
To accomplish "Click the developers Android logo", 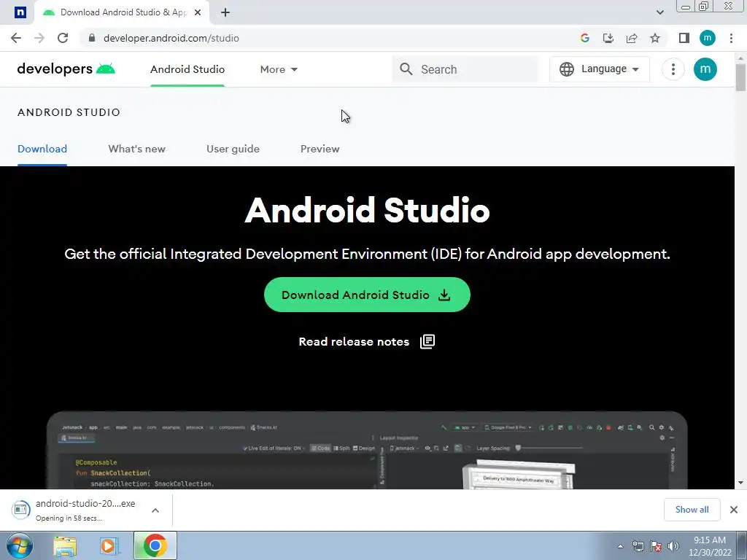I will 66,69.
